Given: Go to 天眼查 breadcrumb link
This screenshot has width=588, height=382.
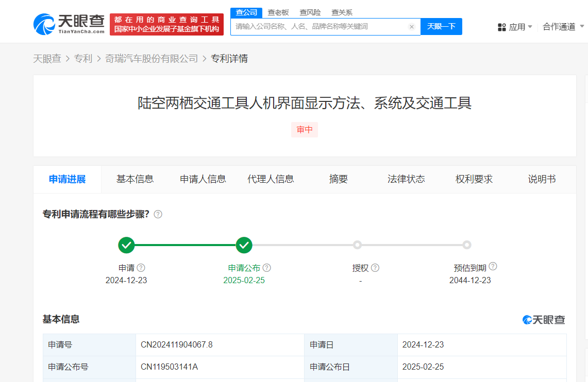Looking at the screenshot, I should click(47, 59).
